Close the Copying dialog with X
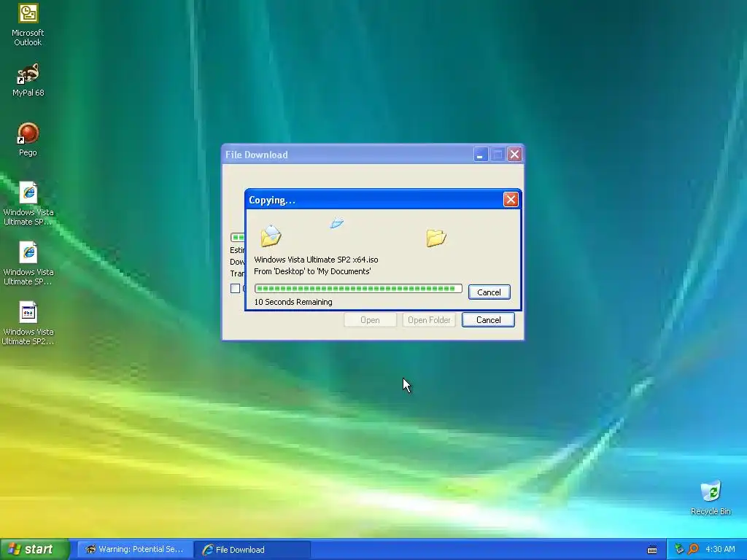 click(511, 200)
